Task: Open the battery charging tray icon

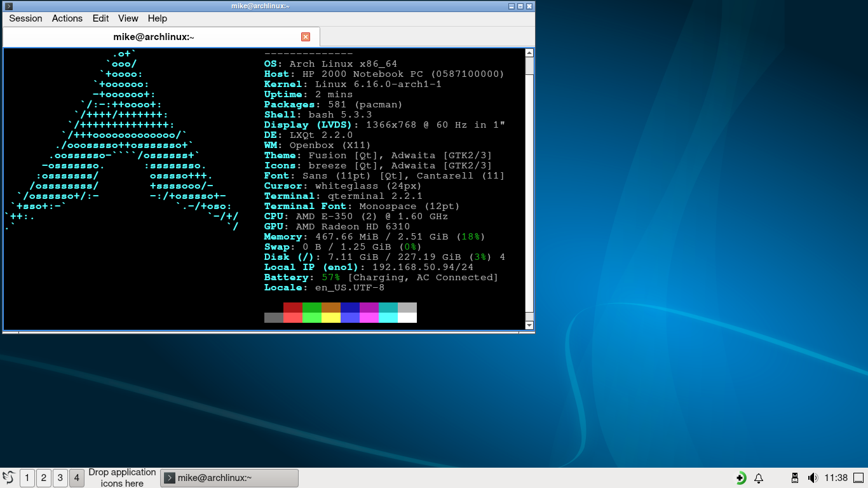Action: click(x=741, y=478)
